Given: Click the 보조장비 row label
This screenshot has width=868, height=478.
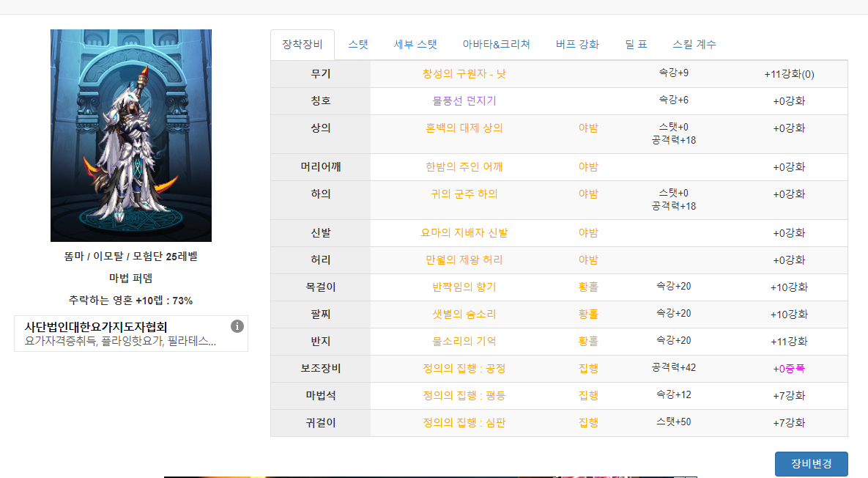Looking at the screenshot, I should click(321, 368).
